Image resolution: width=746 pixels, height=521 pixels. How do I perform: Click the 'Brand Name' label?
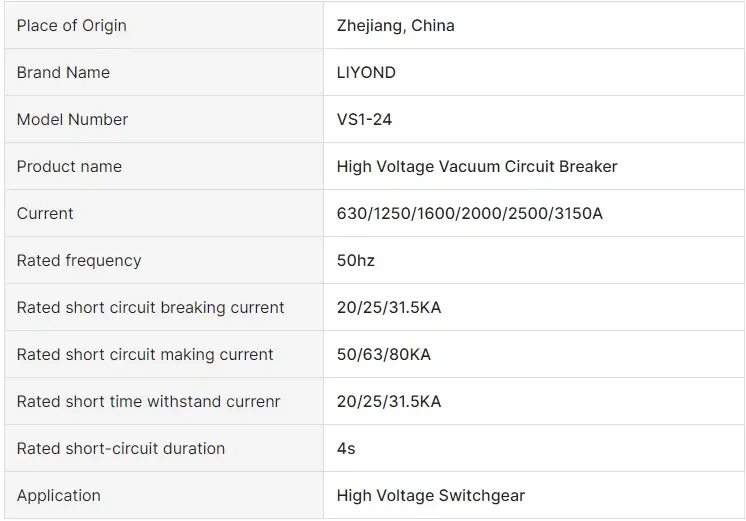coord(63,72)
